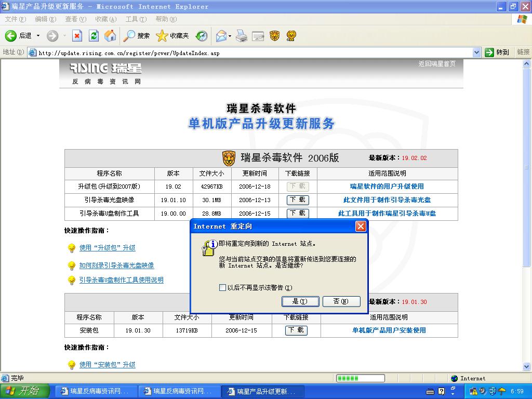Open the Search (搜索) toolbar button

pos(137,36)
